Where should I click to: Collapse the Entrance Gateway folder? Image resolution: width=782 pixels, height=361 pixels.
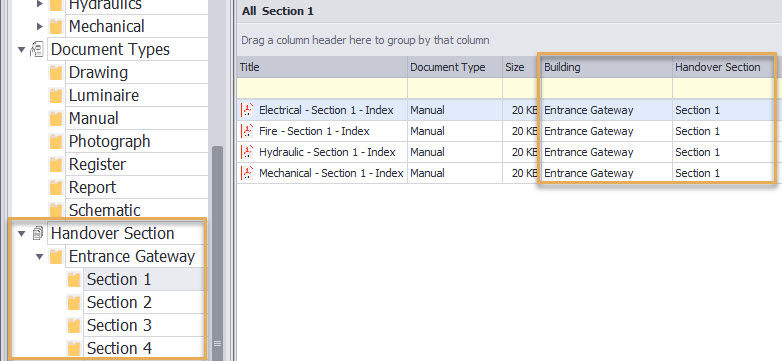40,257
